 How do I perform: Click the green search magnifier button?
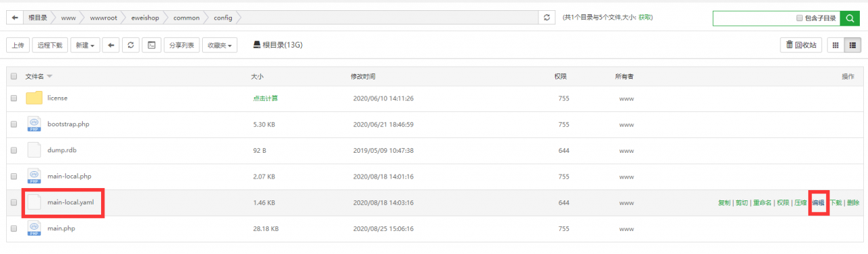850,18
